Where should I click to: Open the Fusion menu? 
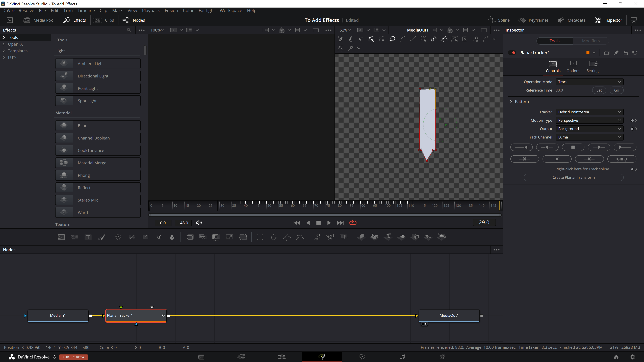[171, 11]
